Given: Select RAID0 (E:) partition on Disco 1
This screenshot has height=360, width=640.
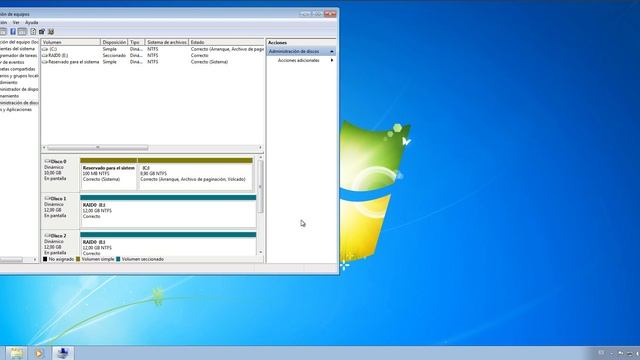Looking at the screenshot, I should pyautogui.click(x=168, y=211).
